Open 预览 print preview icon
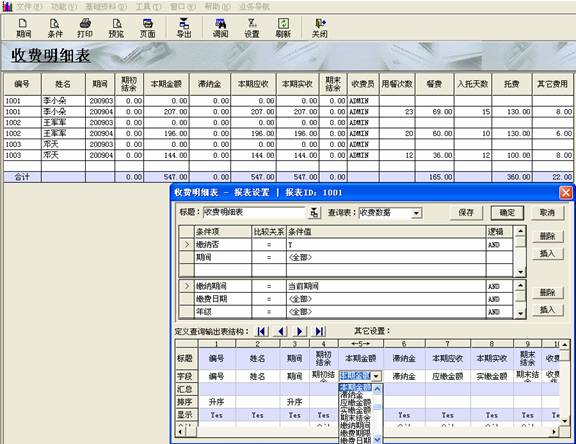576x444 pixels. [116, 28]
